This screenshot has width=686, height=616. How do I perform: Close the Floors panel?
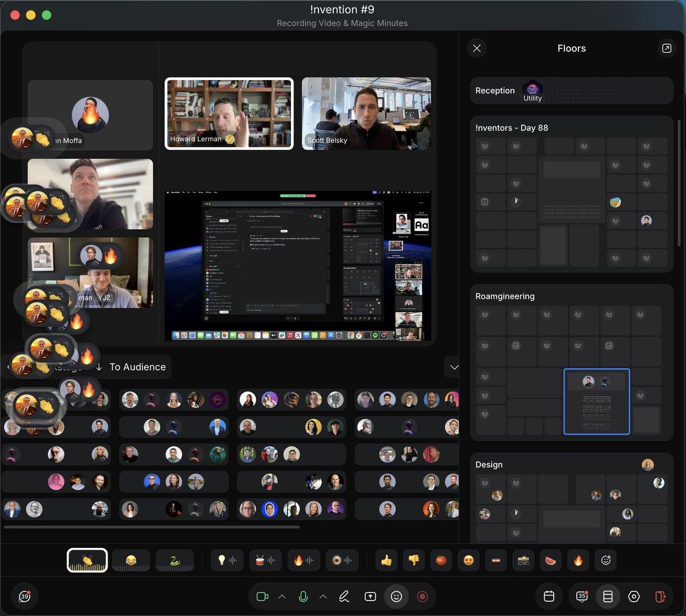[x=477, y=48]
